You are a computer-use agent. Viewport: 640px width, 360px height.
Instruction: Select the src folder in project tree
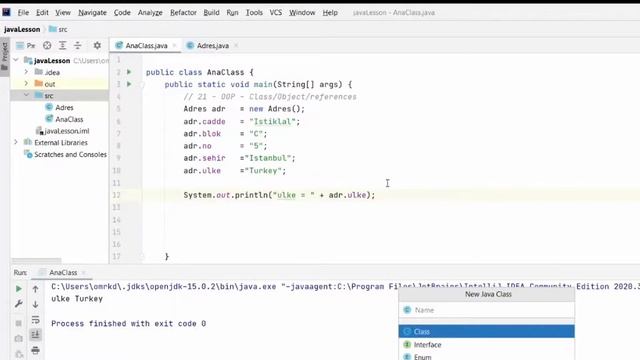click(60, 96)
